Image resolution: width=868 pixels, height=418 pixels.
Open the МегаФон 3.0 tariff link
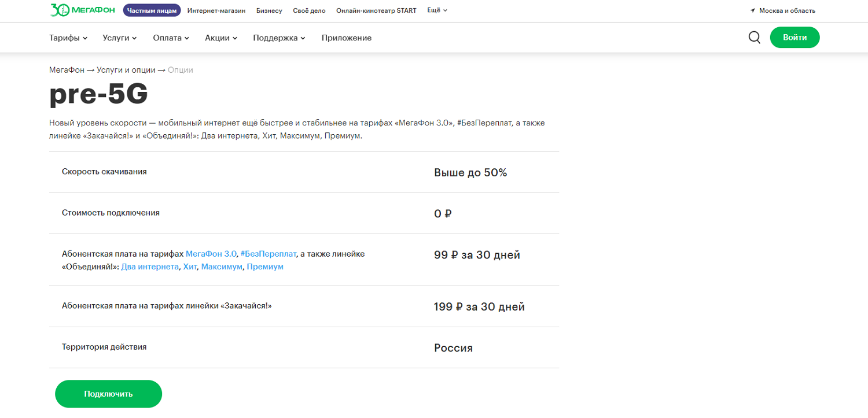pos(211,254)
